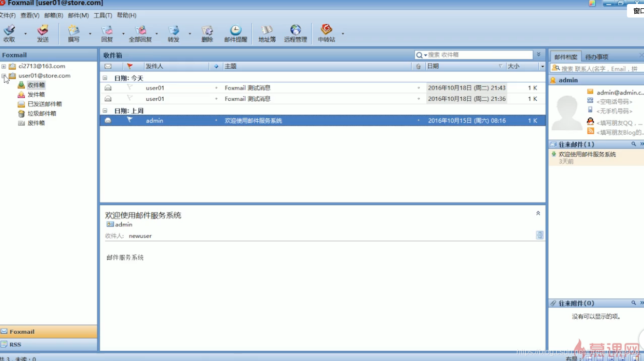Collapse the 日期: 今天 message group

click(x=105, y=78)
